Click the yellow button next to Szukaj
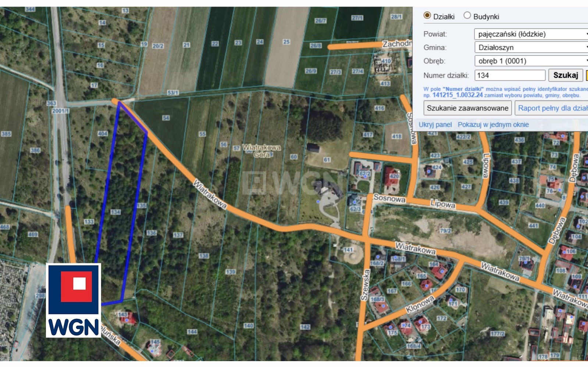 (587, 75)
